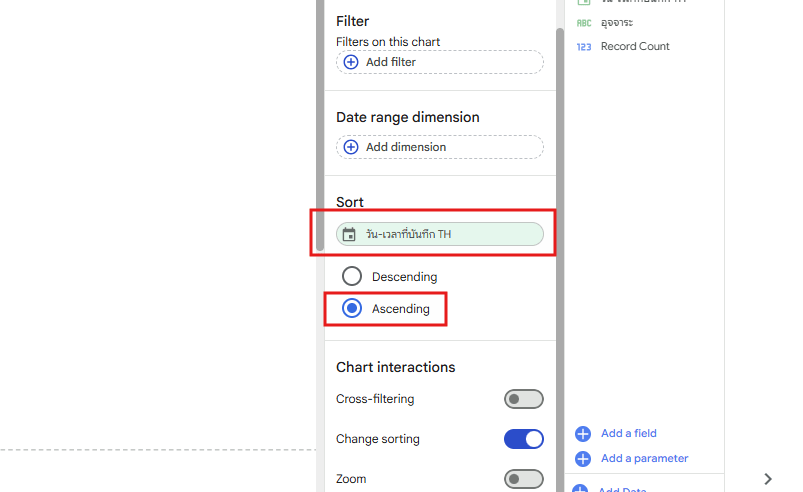Enable the Cross-filtering toggle

coord(523,399)
